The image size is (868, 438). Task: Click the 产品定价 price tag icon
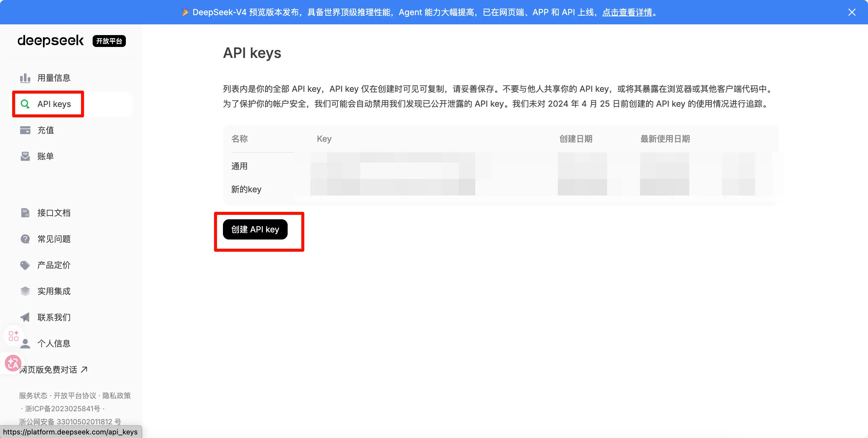(x=25, y=265)
